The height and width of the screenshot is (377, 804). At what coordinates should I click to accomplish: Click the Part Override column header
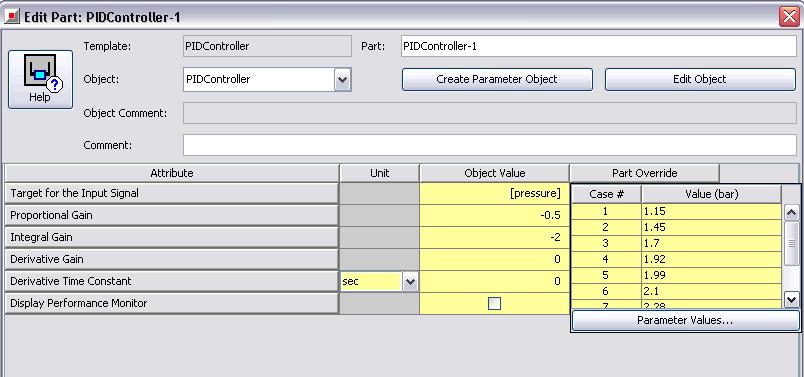(645, 173)
